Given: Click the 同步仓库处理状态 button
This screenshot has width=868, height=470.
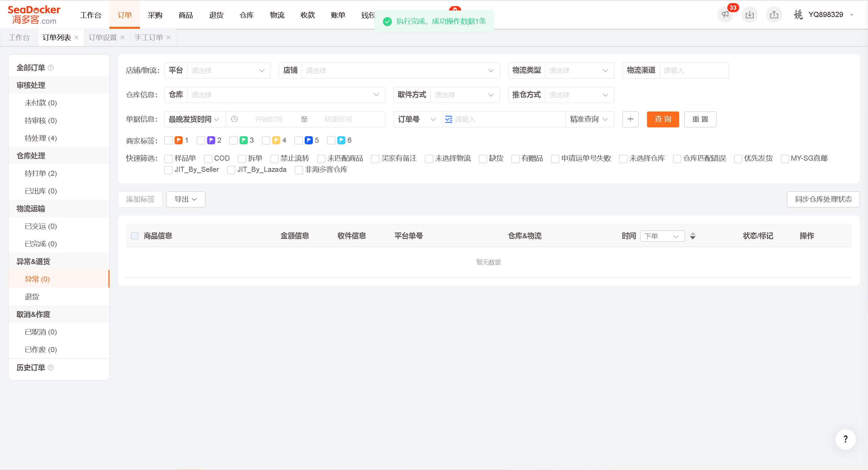Looking at the screenshot, I should (x=823, y=199).
